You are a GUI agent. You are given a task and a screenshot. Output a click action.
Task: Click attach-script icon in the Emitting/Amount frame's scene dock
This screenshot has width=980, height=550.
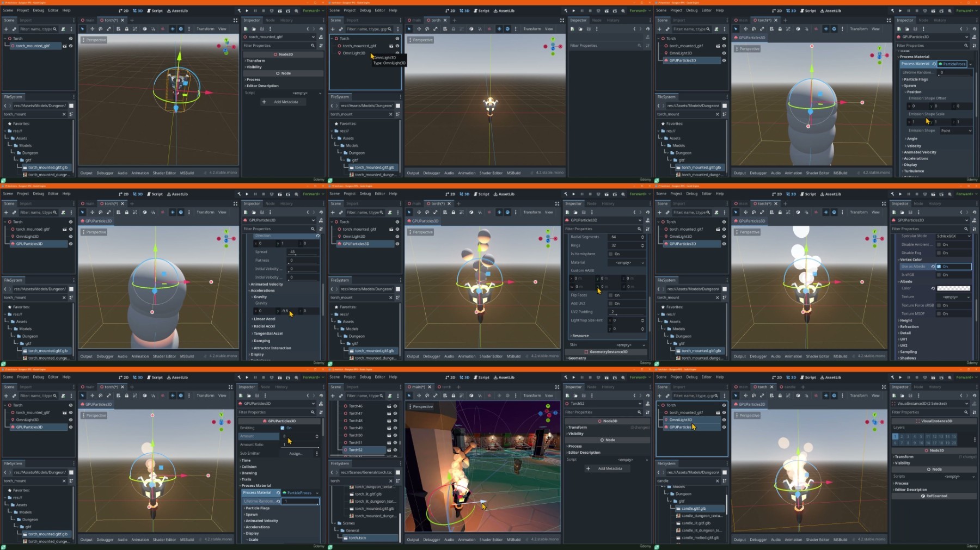tap(63, 395)
